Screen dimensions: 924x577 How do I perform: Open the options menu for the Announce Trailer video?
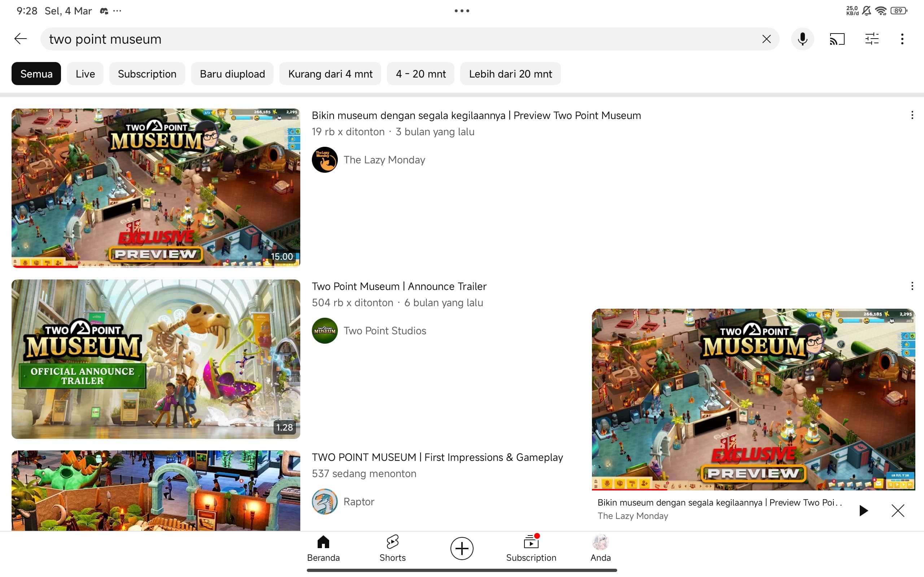912,286
